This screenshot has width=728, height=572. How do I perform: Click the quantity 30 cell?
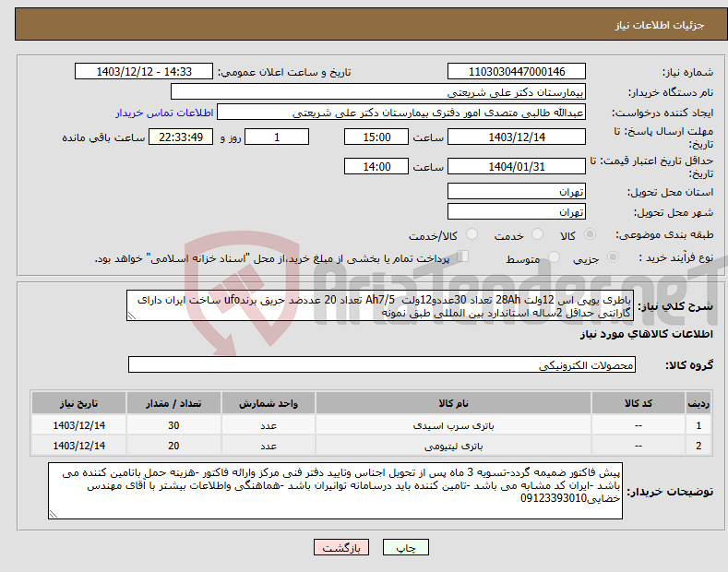[x=173, y=425]
